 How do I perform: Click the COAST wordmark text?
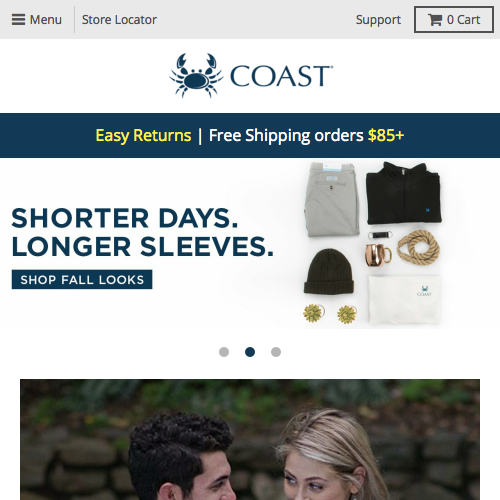pos(282,76)
